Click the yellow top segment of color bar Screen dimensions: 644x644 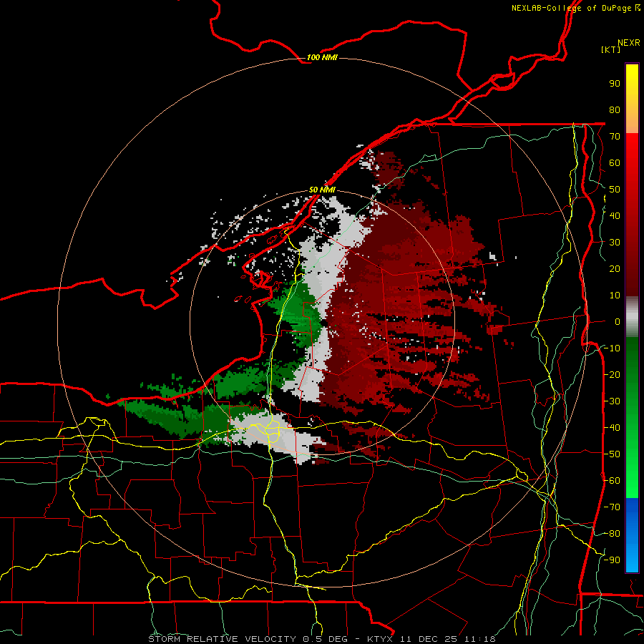(x=632, y=99)
